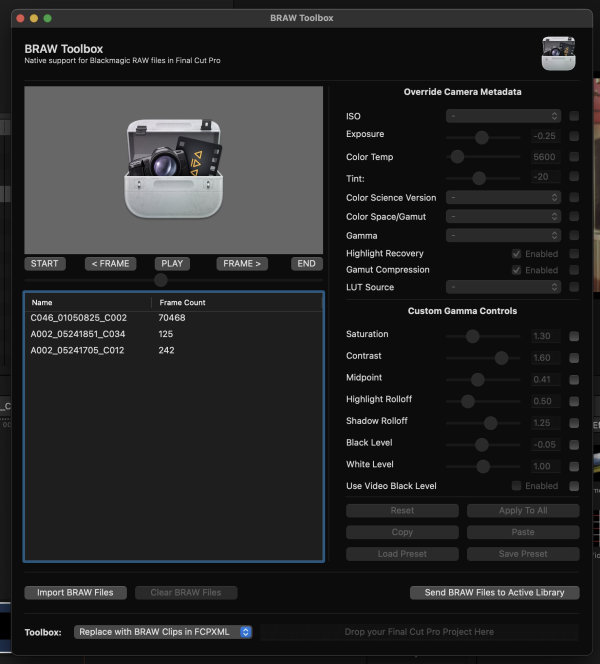
Task: Click the Copy button
Action: coord(402,532)
